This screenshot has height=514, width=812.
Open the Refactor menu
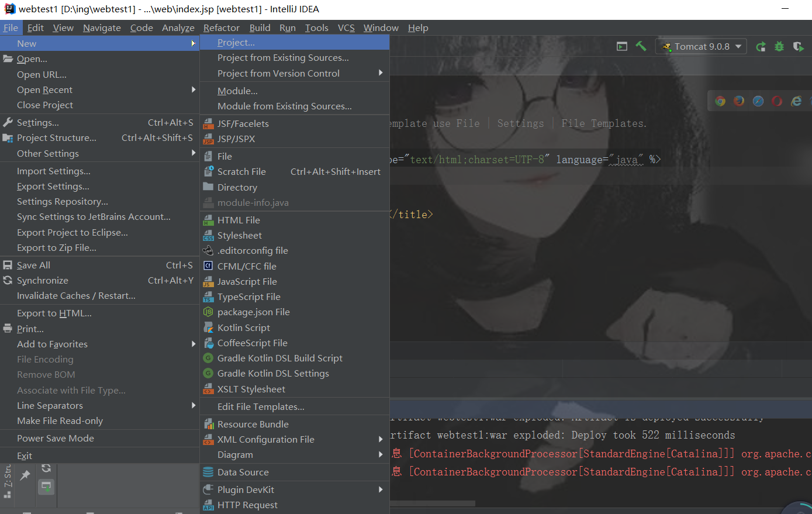pos(222,27)
